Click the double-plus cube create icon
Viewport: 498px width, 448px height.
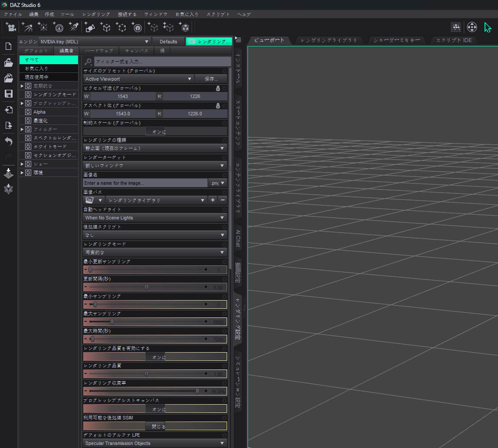click(x=168, y=27)
